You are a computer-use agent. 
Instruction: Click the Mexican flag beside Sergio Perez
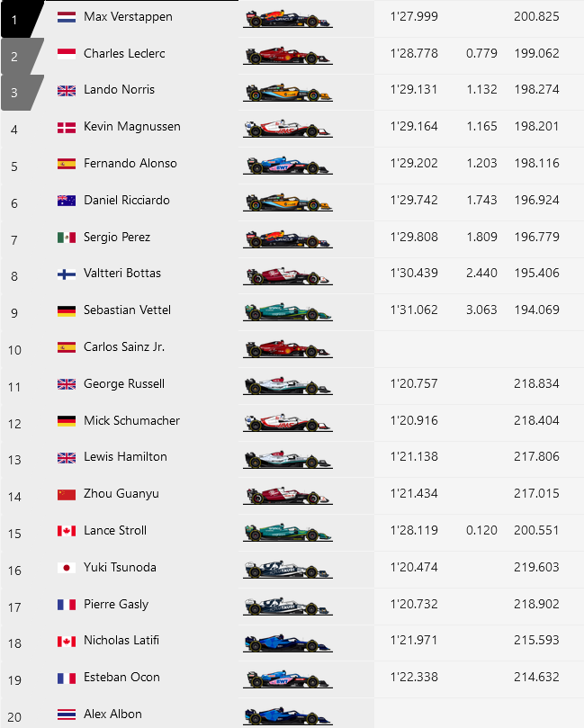[66, 238]
